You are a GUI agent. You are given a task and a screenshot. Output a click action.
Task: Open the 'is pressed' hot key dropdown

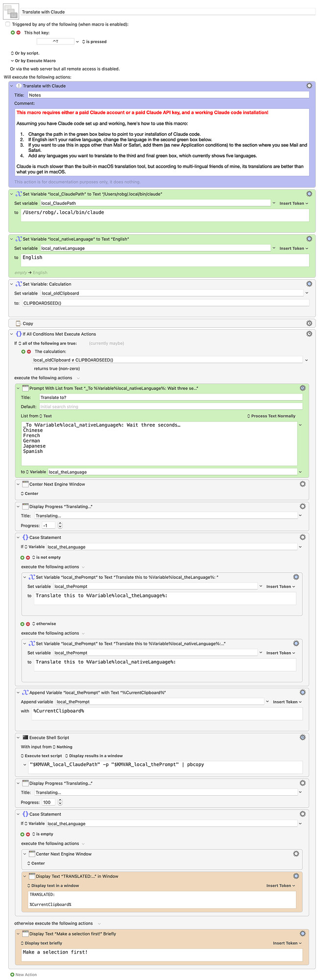click(x=94, y=42)
